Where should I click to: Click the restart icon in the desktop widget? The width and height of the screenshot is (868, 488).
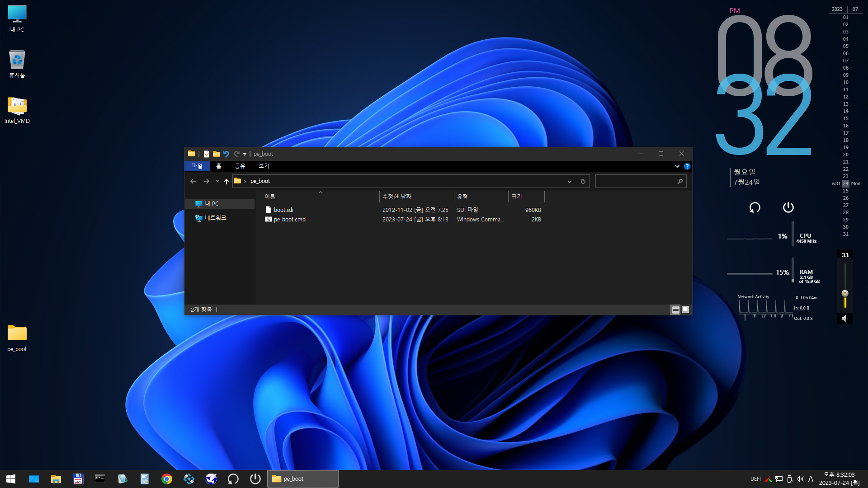point(755,207)
